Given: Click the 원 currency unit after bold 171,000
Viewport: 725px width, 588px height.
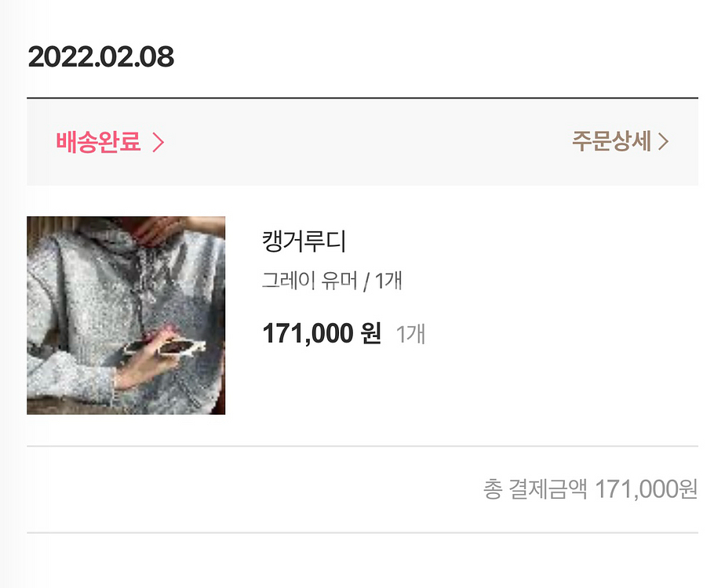Looking at the screenshot, I should point(371,334).
